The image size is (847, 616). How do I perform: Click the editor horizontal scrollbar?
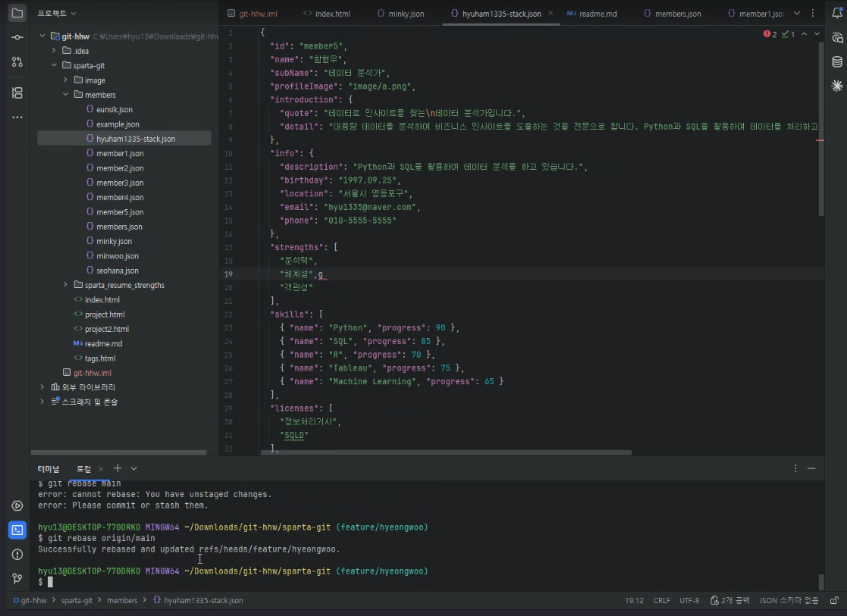coord(446,452)
